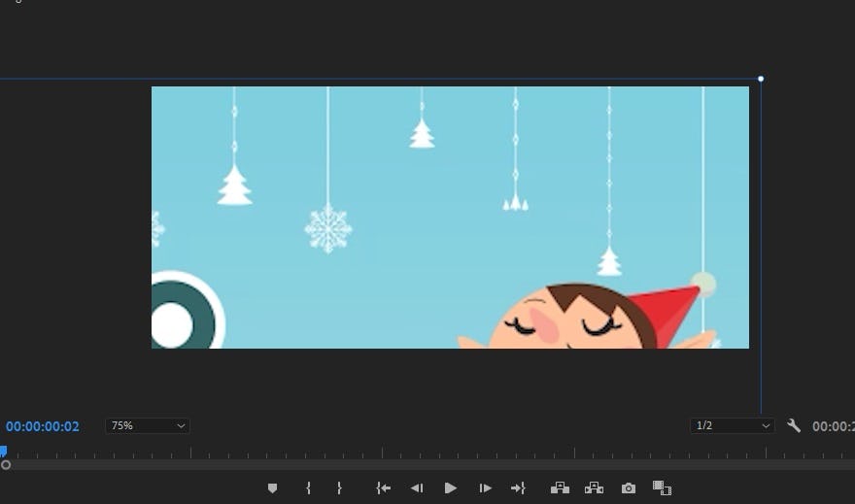Click the bounding box's top-right corner handle
The width and height of the screenshot is (855, 504).
[761, 79]
